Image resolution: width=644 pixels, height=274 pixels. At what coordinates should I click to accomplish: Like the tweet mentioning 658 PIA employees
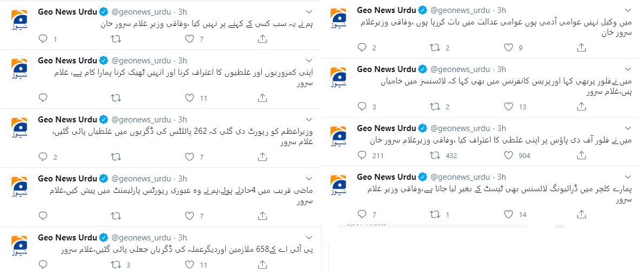click(189, 265)
